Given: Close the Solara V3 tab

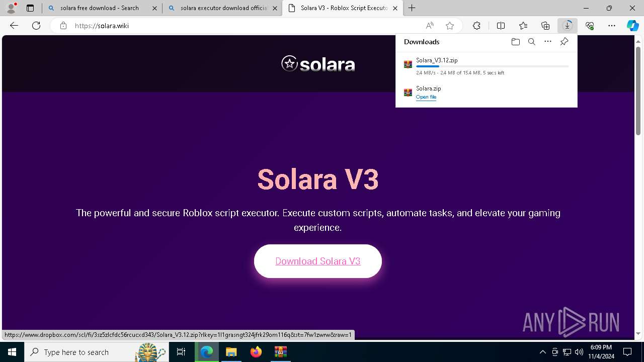Looking at the screenshot, I should point(395,8).
